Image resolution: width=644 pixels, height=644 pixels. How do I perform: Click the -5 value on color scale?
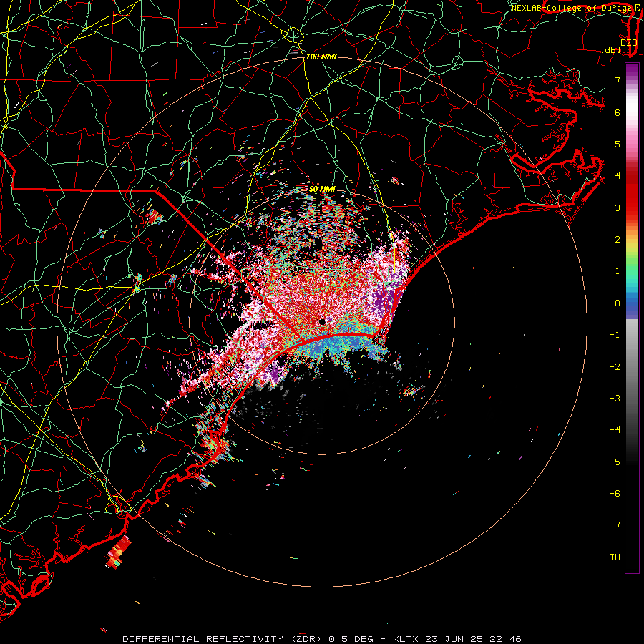click(x=615, y=462)
